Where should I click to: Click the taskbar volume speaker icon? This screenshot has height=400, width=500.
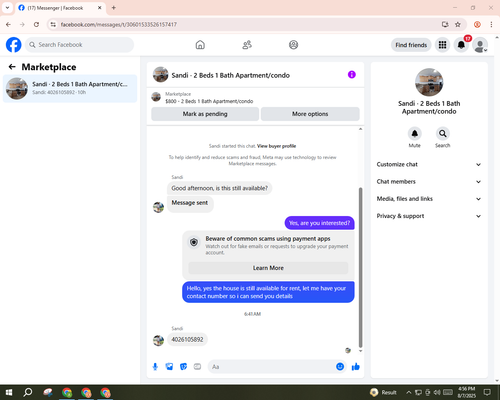(x=437, y=392)
